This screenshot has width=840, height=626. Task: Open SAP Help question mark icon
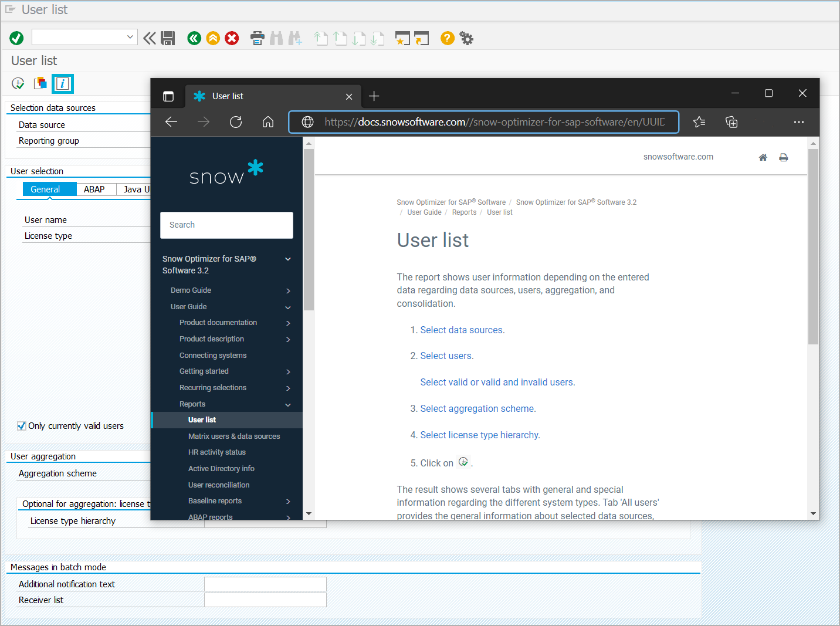(448, 38)
